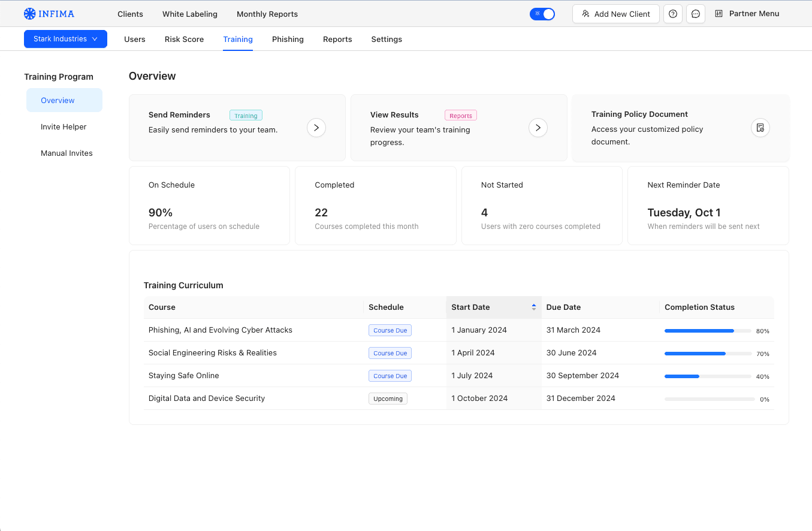Viewport: 812px width, 531px height.
Task: Sort table by Start Date column header
Action: point(471,307)
